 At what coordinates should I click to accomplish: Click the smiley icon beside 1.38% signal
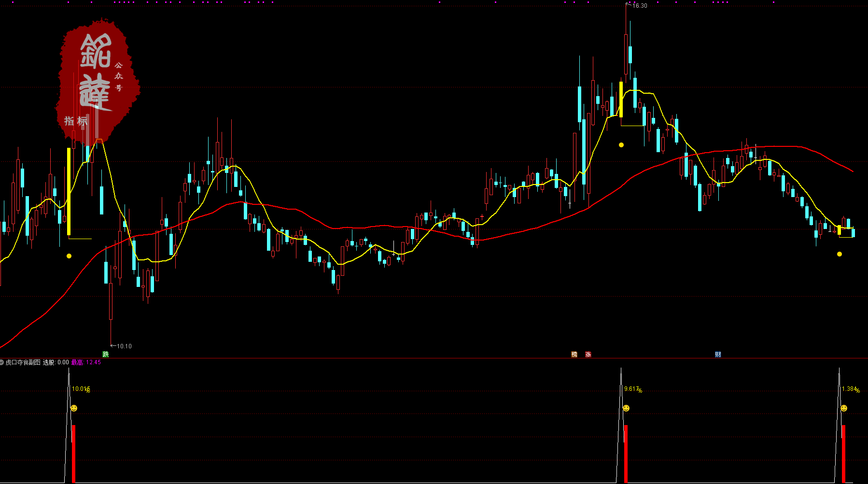(844, 408)
